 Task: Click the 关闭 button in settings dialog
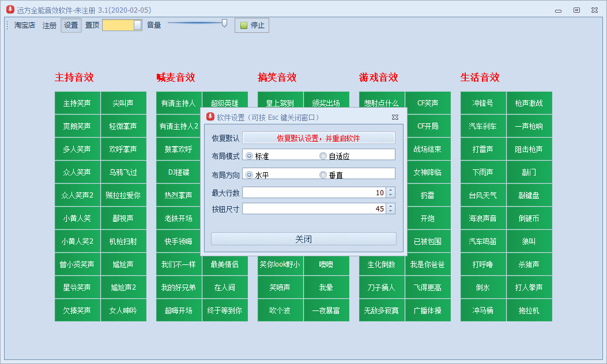click(x=303, y=239)
